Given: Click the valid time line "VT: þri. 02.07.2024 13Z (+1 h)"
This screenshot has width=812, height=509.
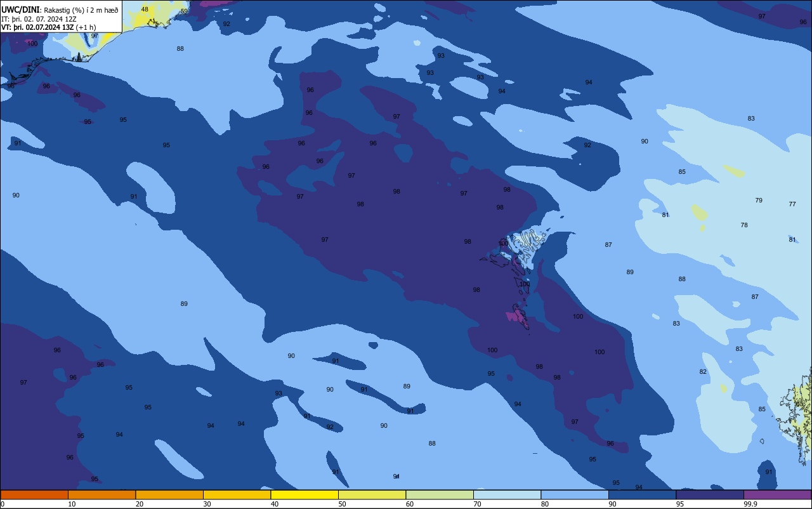Looking at the screenshot, I should (x=48, y=27).
